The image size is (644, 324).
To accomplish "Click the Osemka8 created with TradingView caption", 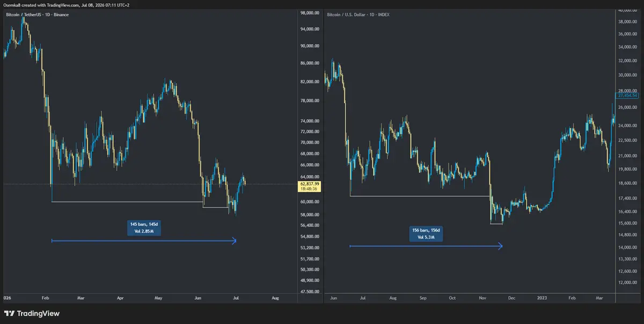I will [x=66, y=5].
